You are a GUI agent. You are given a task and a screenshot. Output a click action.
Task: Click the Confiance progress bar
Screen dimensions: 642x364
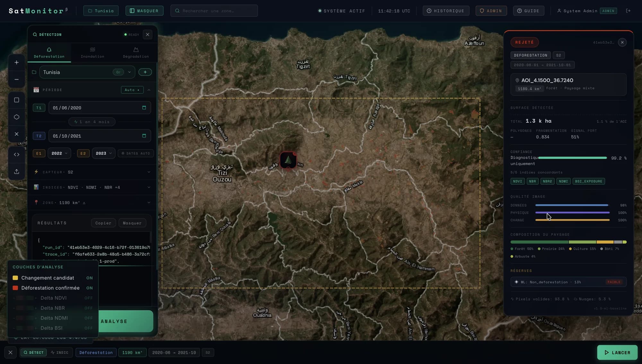(572, 158)
